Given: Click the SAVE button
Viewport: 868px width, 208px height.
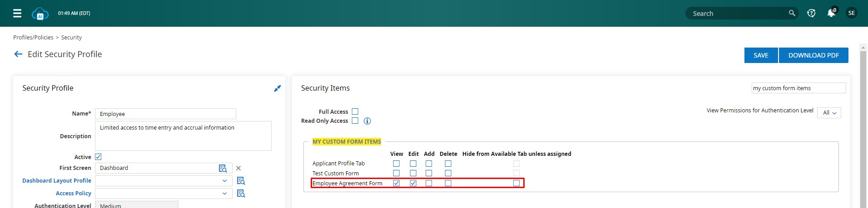Looking at the screenshot, I should tap(761, 55).
